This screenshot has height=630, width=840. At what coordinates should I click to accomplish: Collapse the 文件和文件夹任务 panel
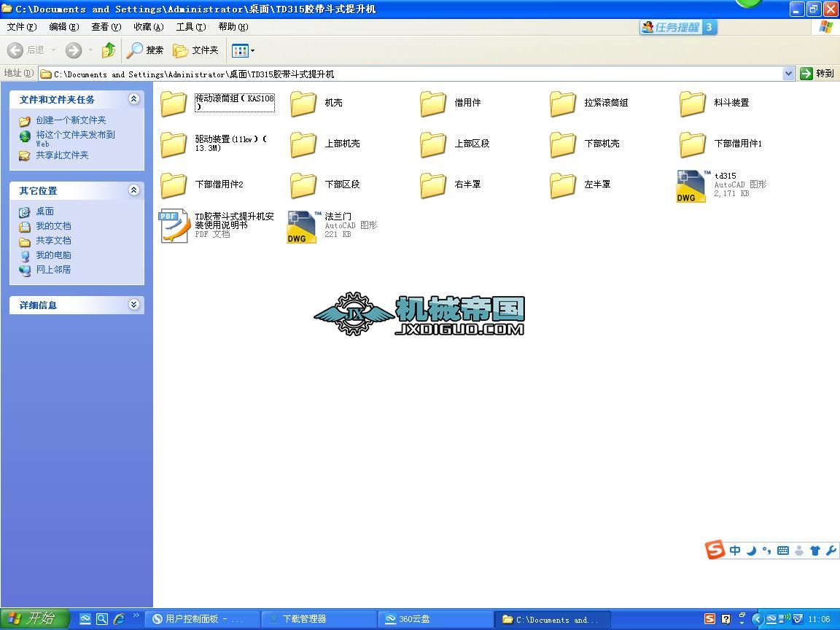(x=134, y=99)
